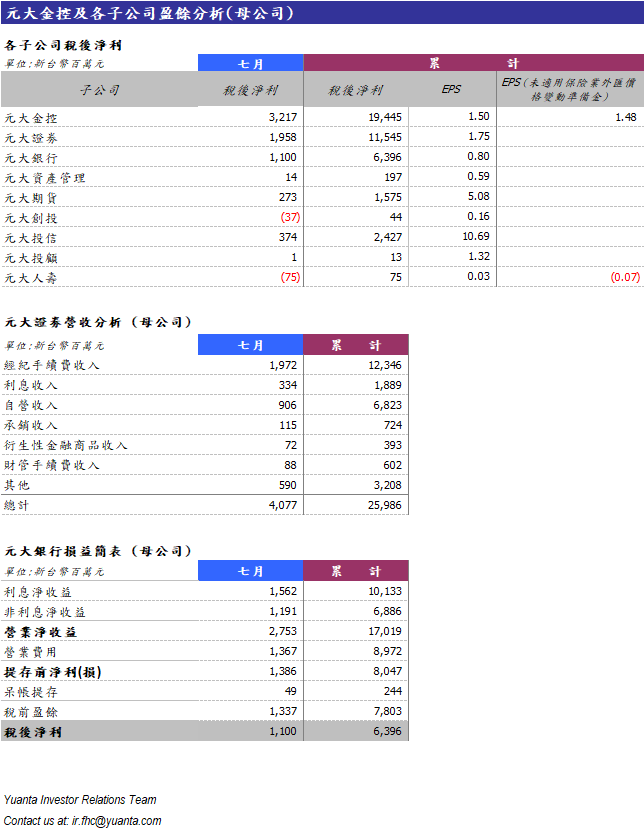The width and height of the screenshot is (644, 831).
Task: Click the 非利息淨收益 row label
Action: [45, 612]
